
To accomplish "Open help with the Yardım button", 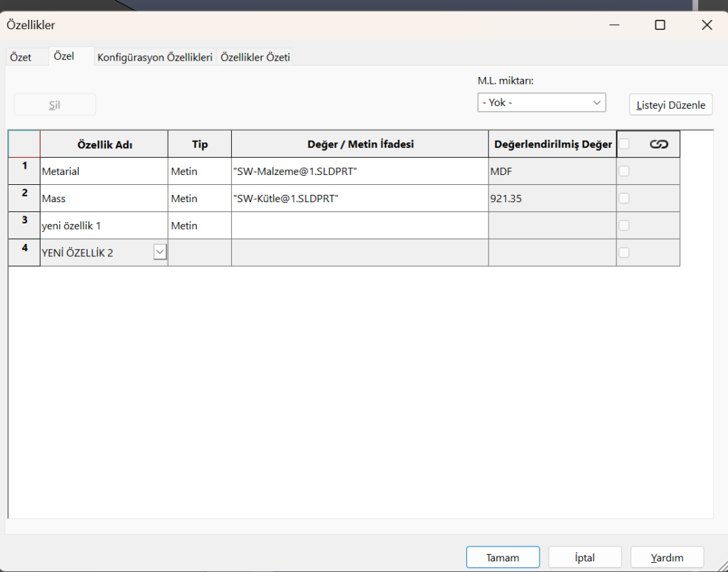I will [667, 558].
